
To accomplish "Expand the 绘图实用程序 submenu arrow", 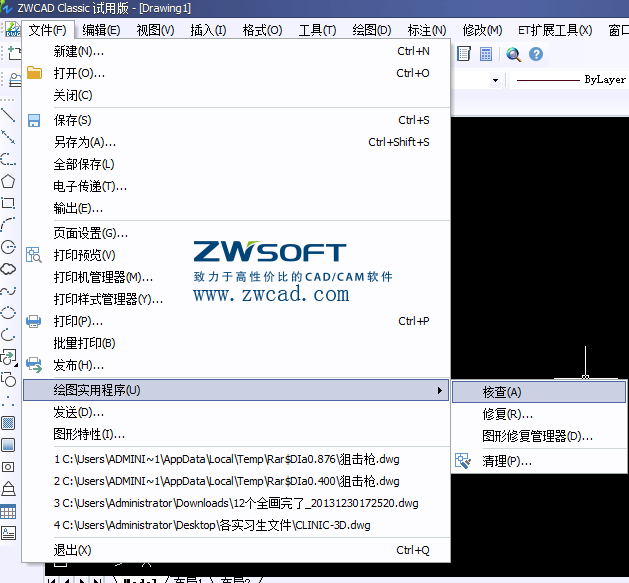I will [x=440, y=389].
